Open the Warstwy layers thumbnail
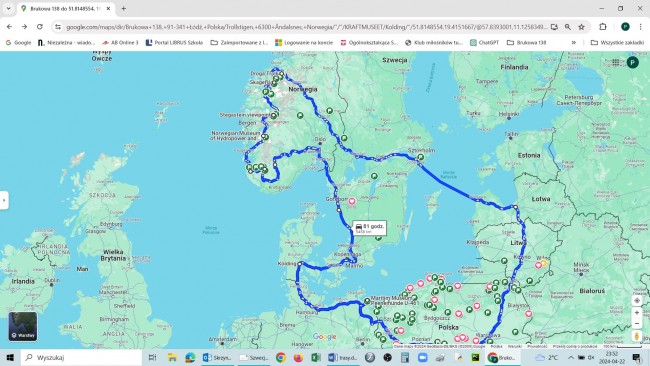The image size is (650, 366). [x=23, y=326]
